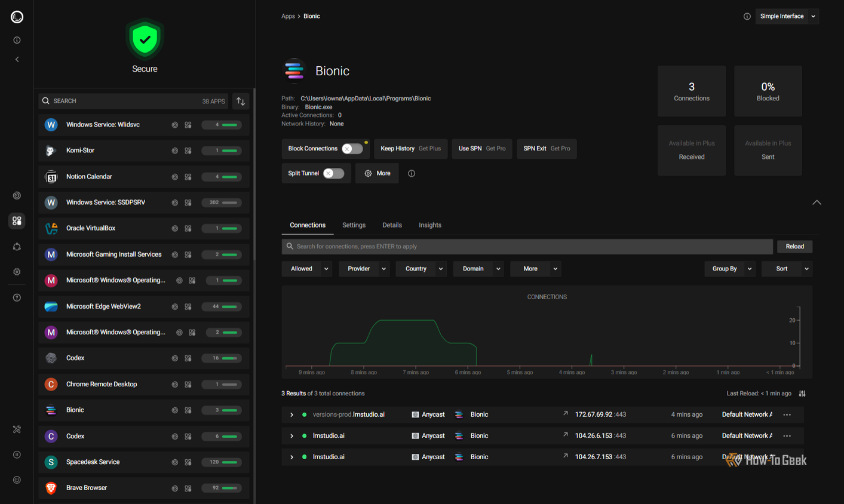The height and width of the screenshot is (504, 844).
Task: Click Keep History Get Plus button
Action: (x=410, y=149)
